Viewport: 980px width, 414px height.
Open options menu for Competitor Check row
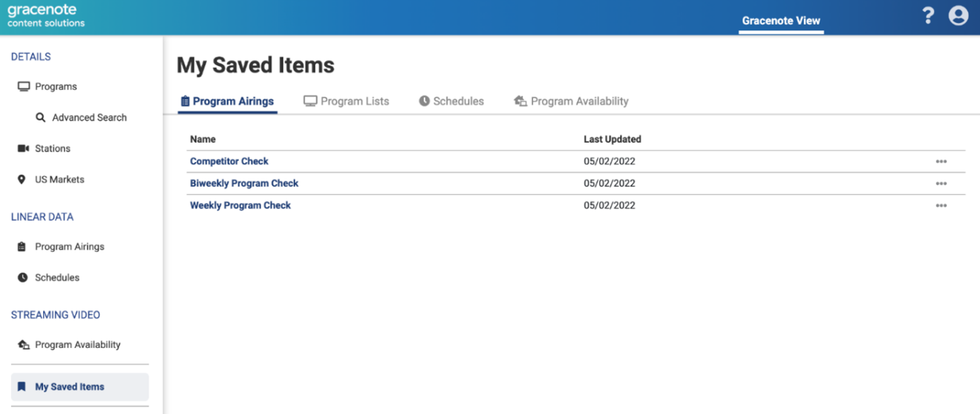941,161
